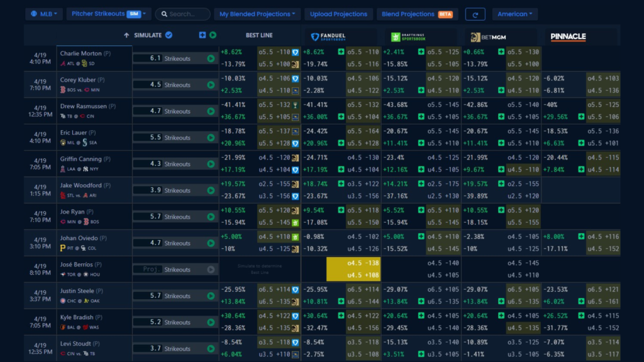Edit Kyle Bradish 5.2 projection field

pyautogui.click(x=148, y=322)
